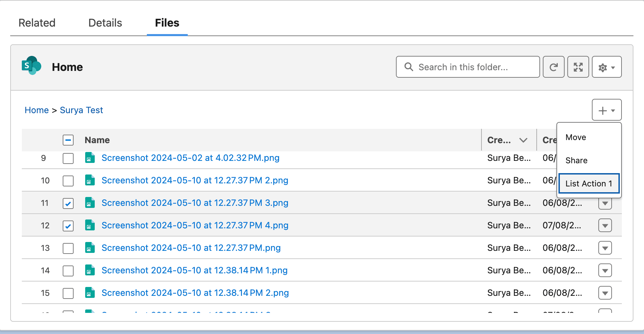This screenshot has height=334, width=644.
Task: Choose Move from the actions menu
Action: pos(576,137)
